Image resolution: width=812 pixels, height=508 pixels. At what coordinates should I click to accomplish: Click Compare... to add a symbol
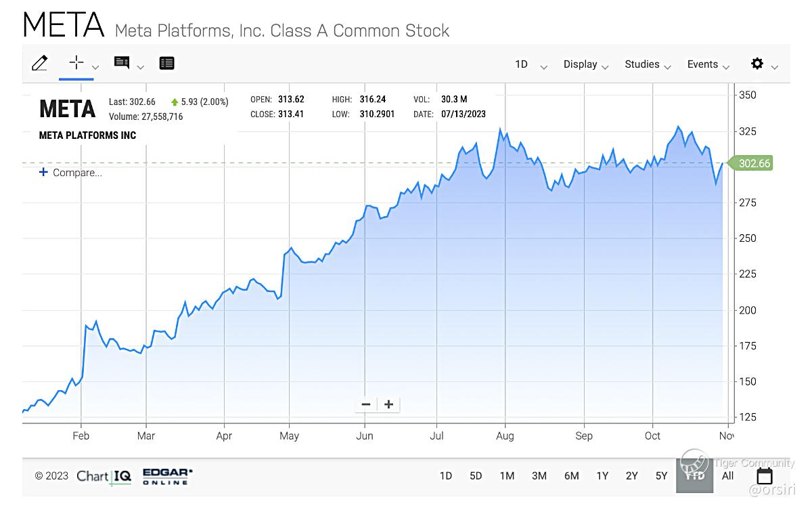pos(71,173)
